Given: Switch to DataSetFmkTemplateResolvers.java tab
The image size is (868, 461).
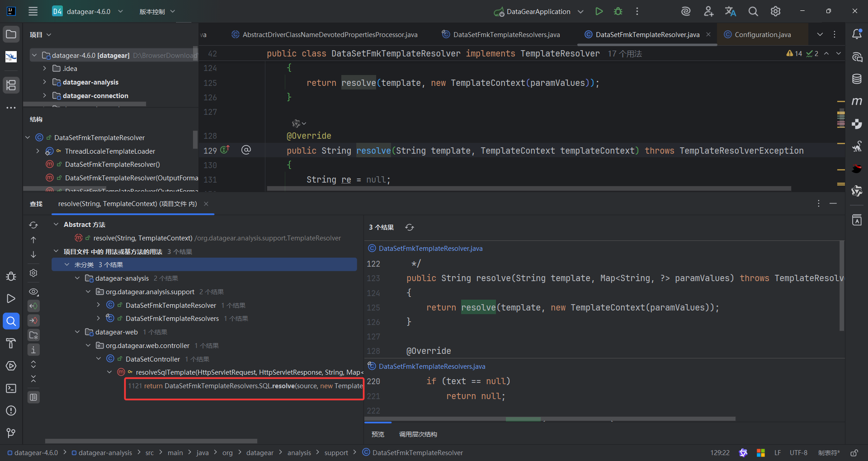Looking at the screenshot, I should click(x=501, y=34).
